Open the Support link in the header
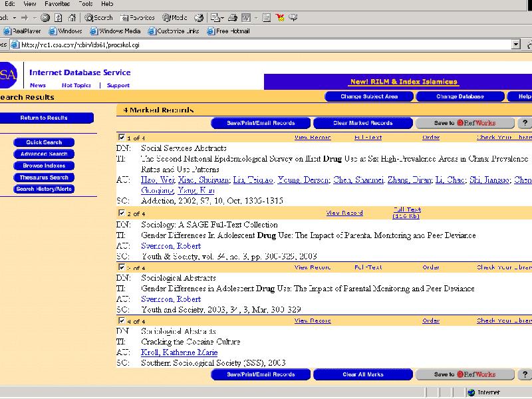 [118, 86]
